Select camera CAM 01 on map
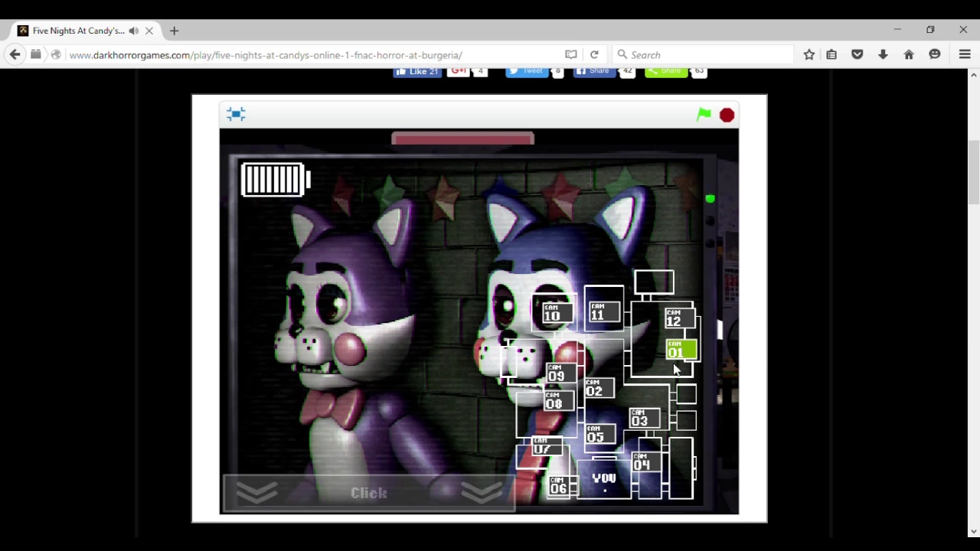Image resolution: width=980 pixels, height=551 pixels. [x=681, y=350]
